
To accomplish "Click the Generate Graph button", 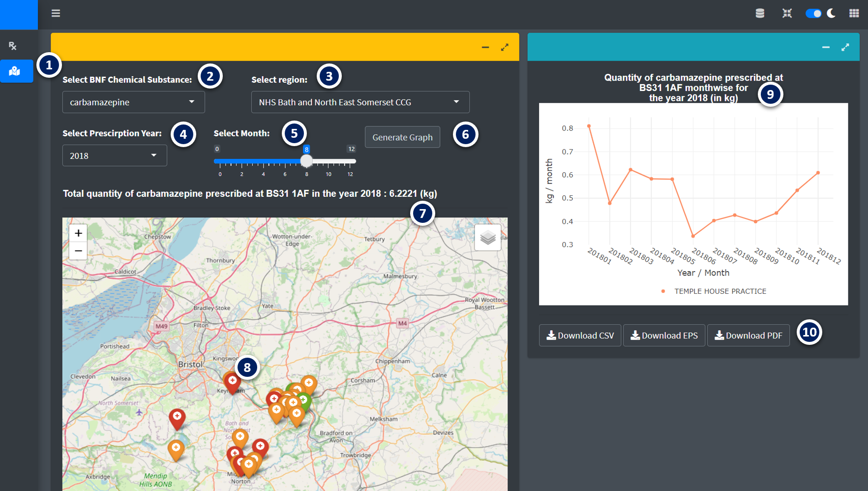I will [x=402, y=137].
